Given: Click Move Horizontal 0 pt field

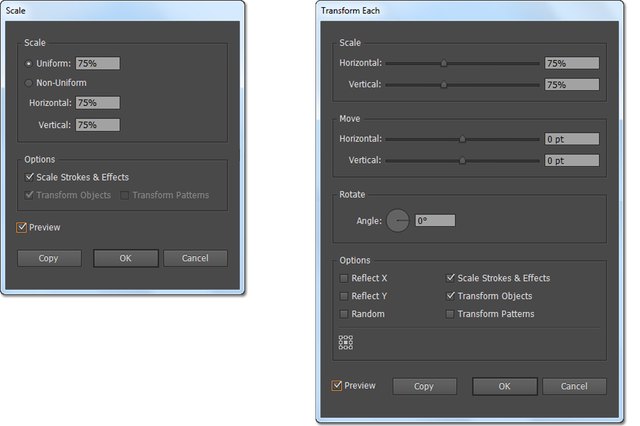Looking at the screenshot, I should [x=572, y=139].
